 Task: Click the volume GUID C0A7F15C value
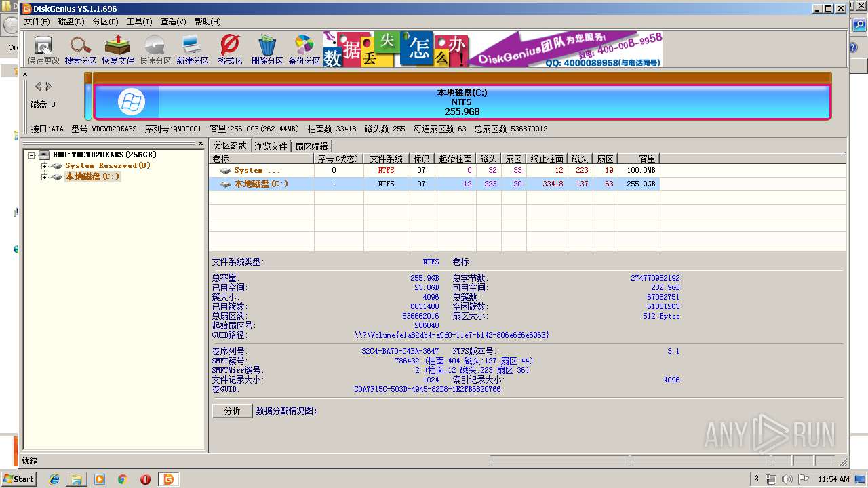click(427, 389)
